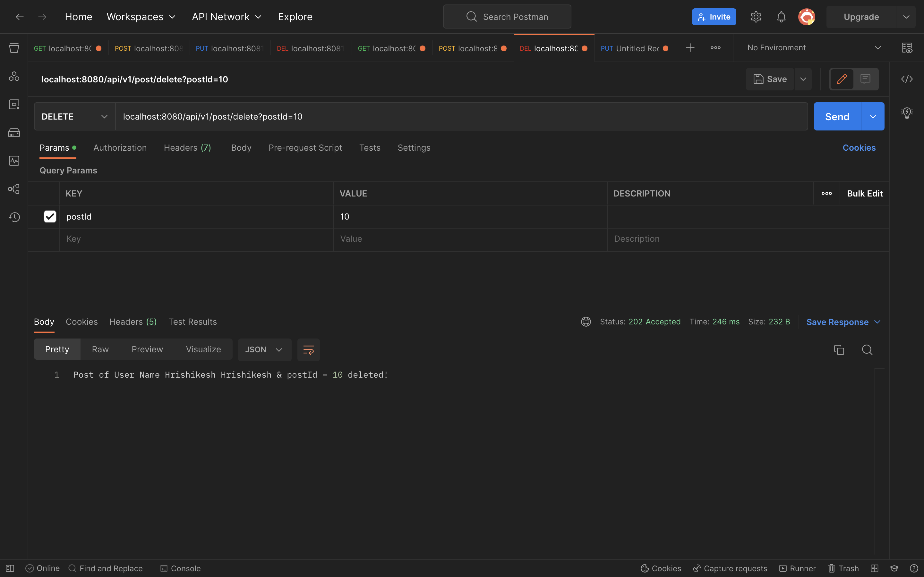Viewport: 924px width, 577px height.
Task: Open the Monitors sidebar icon
Action: [x=14, y=161]
